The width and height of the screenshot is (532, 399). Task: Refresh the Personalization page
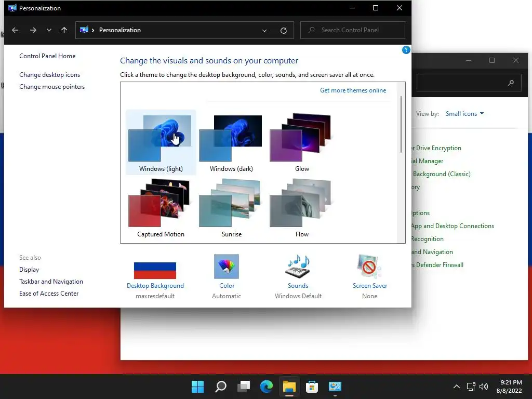click(x=284, y=31)
